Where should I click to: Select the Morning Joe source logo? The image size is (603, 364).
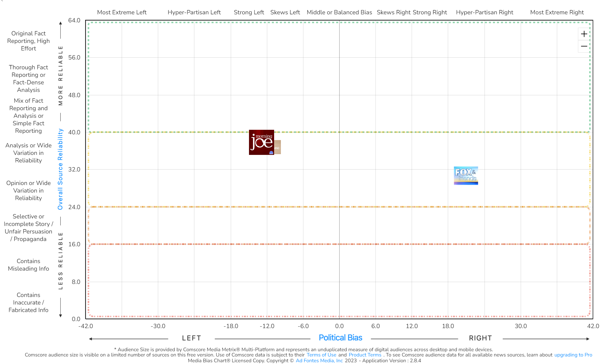261,142
